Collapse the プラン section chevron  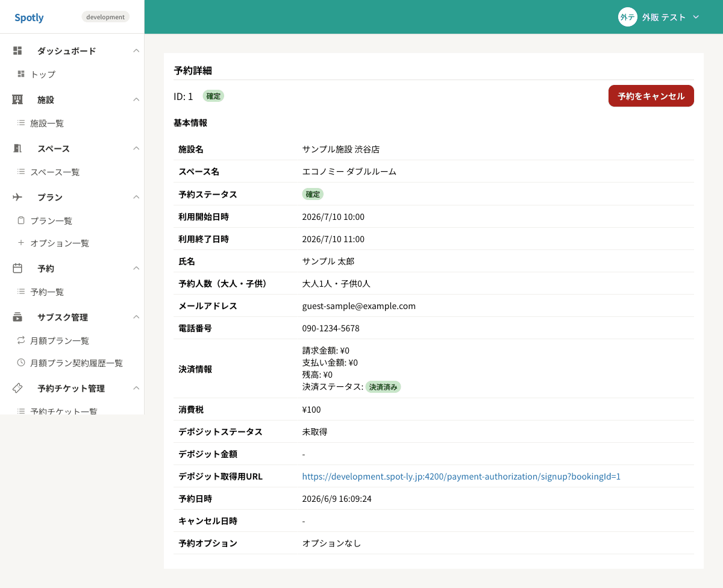tap(136, 197)
